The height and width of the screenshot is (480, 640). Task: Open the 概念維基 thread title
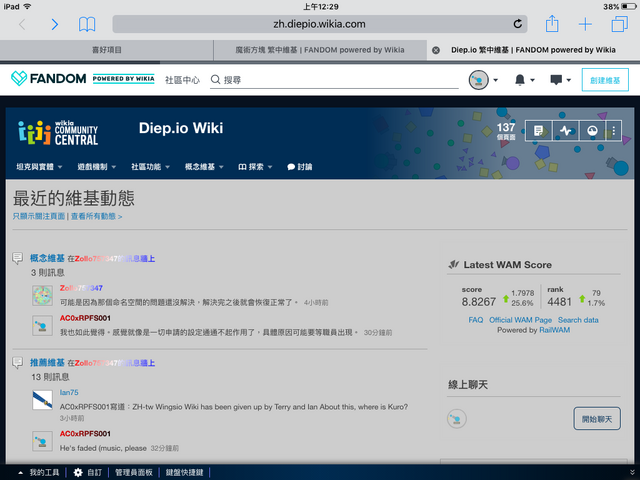(47, 258)
